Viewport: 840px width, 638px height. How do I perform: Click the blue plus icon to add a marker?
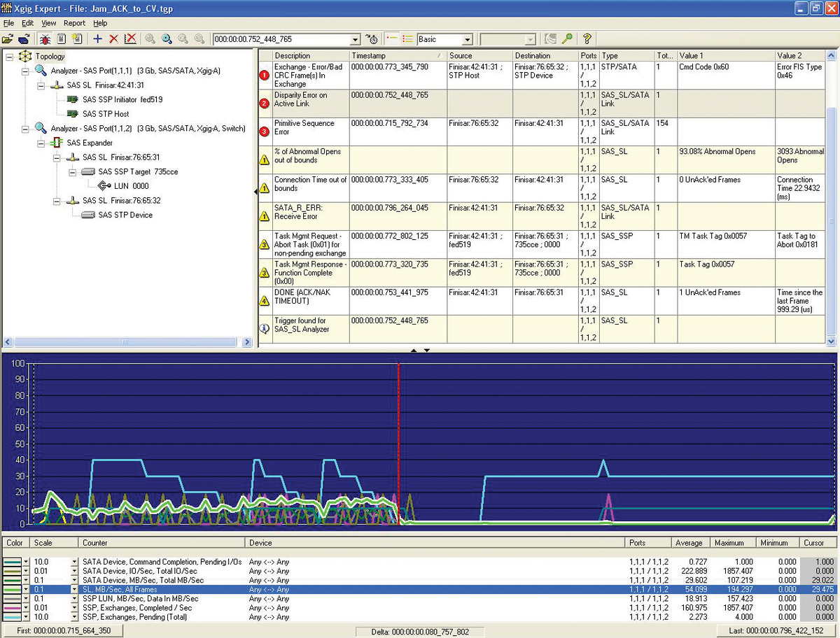tap(98, 39)
